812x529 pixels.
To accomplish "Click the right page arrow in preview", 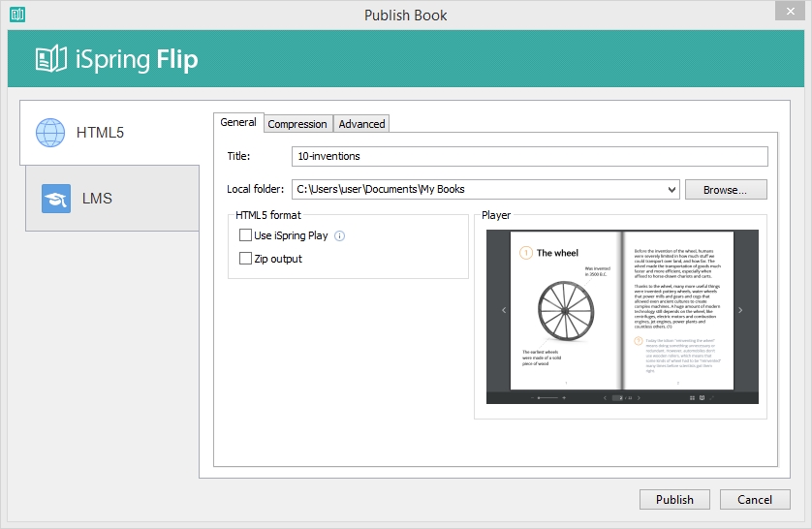I will click(x=740, y=310).
